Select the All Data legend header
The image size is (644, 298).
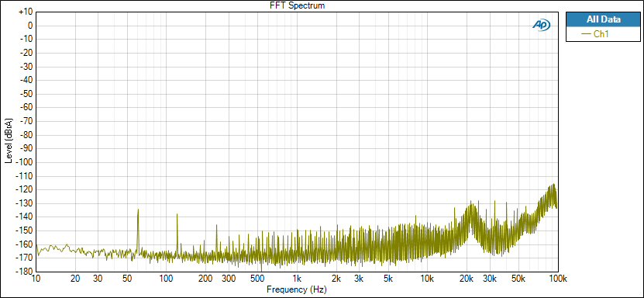click(603, 19)
